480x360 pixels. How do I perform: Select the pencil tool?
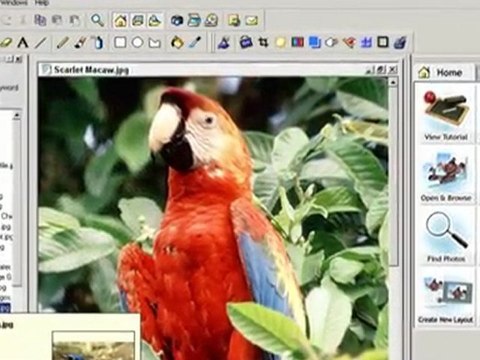point(63,43)
